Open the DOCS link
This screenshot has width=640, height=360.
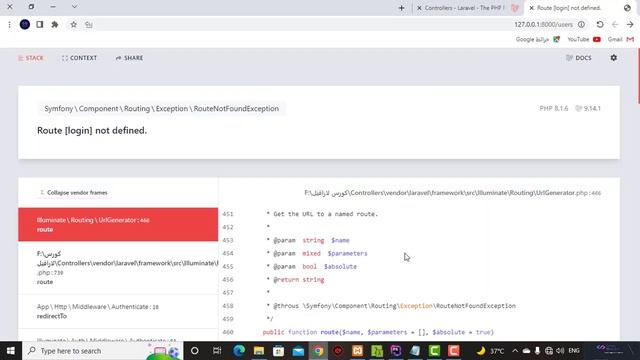[579, 58]
